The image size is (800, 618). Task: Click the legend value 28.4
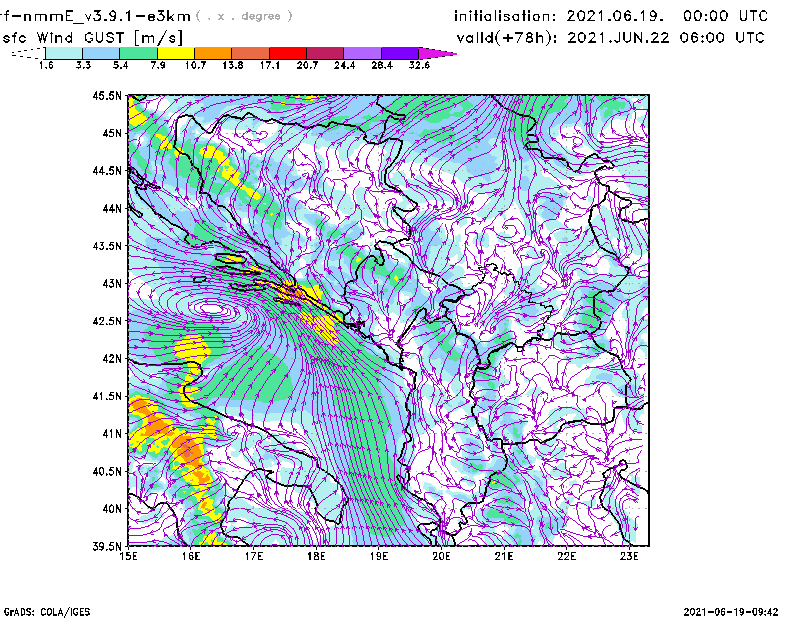pos(382,65)
